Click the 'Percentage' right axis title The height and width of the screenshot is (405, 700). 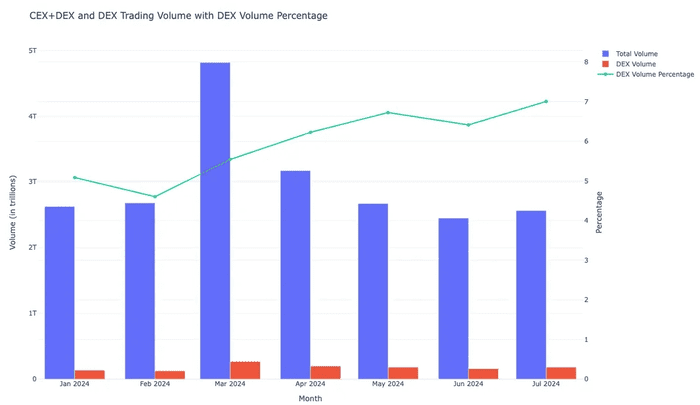pyautogui.click(x=599, y=212)
